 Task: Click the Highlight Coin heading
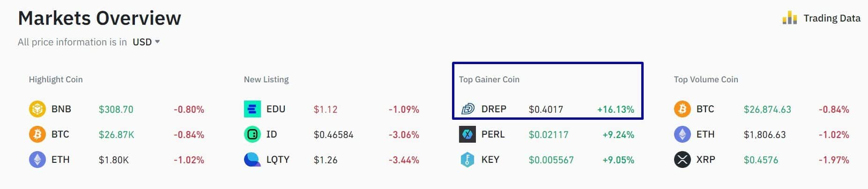point(56,80)
